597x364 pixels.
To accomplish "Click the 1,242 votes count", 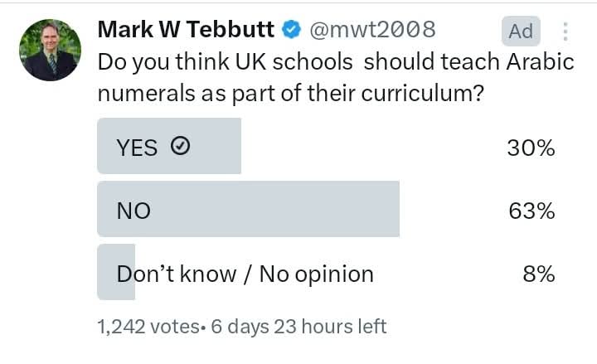I will (x=148, y=327).
